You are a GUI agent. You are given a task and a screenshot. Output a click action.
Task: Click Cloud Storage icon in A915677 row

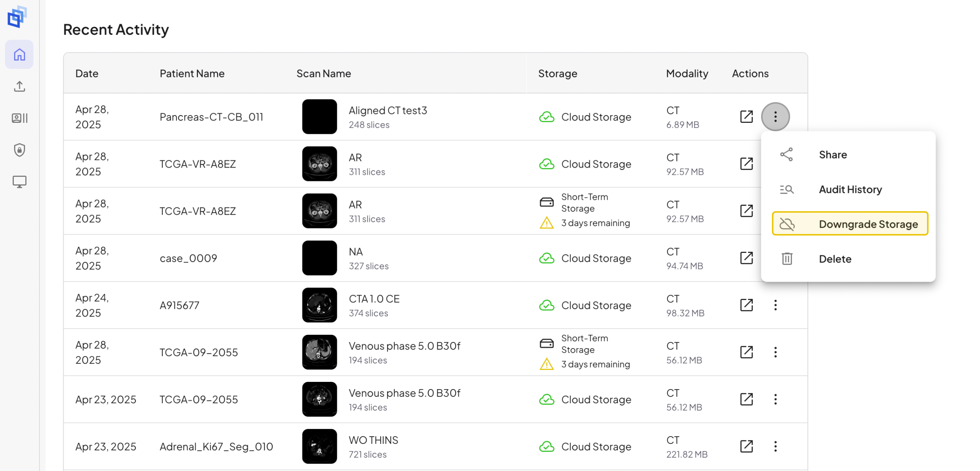pos(546,305)
